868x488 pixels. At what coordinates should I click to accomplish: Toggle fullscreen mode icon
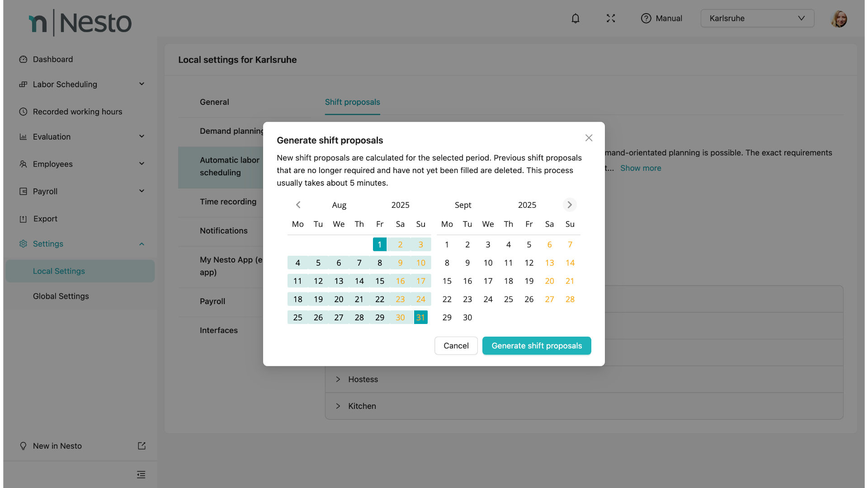point(611,19)
